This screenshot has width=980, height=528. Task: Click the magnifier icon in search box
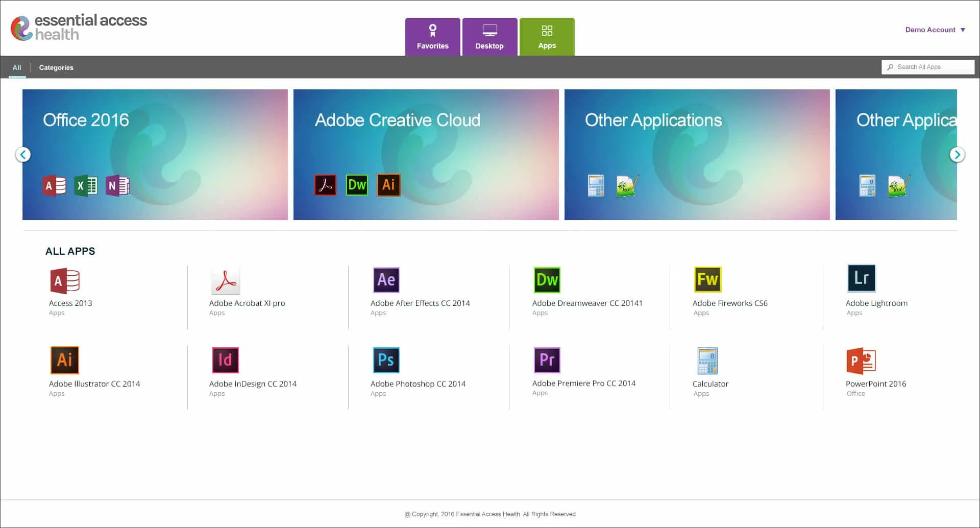[x=890, y=67]
